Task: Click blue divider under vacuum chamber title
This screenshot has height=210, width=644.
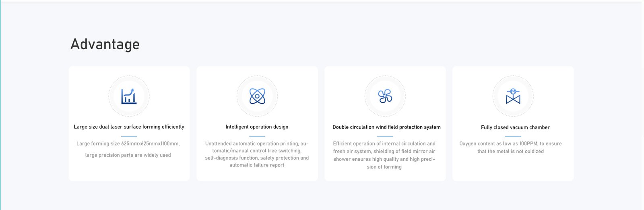Action: [513, 137]
